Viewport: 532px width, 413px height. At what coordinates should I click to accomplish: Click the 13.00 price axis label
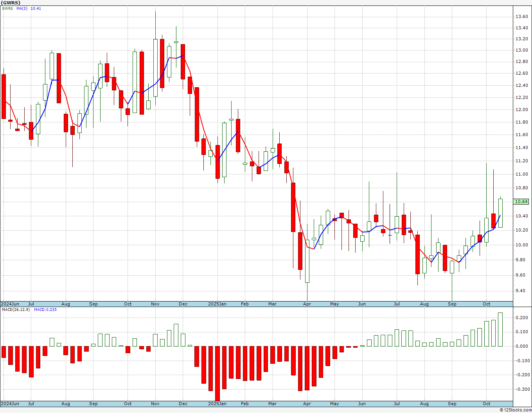[x=522, y=50]
